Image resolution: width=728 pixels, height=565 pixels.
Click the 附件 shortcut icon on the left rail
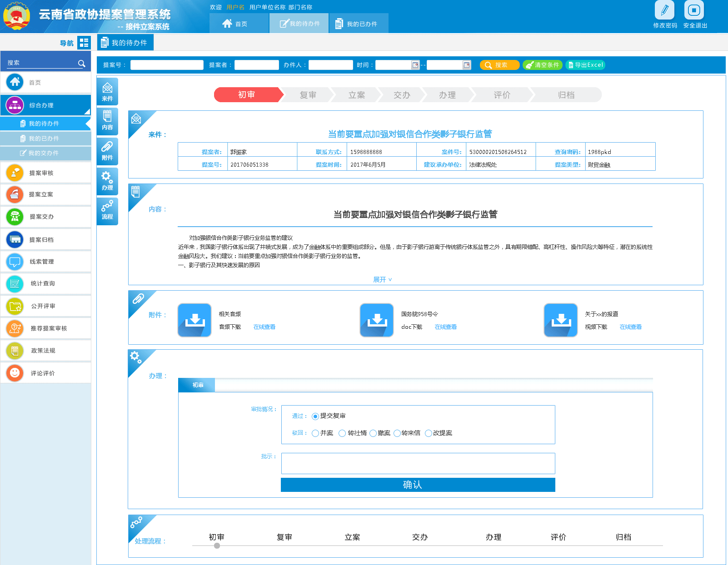pos(107,151)
